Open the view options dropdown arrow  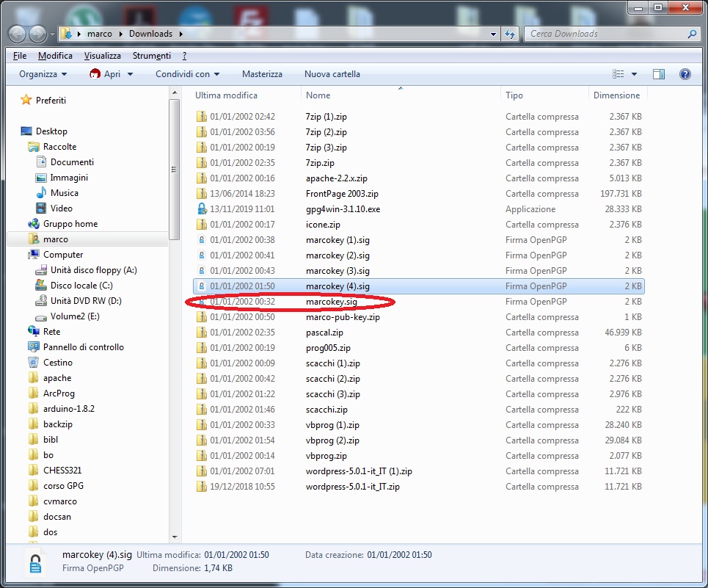click(634, 74)
